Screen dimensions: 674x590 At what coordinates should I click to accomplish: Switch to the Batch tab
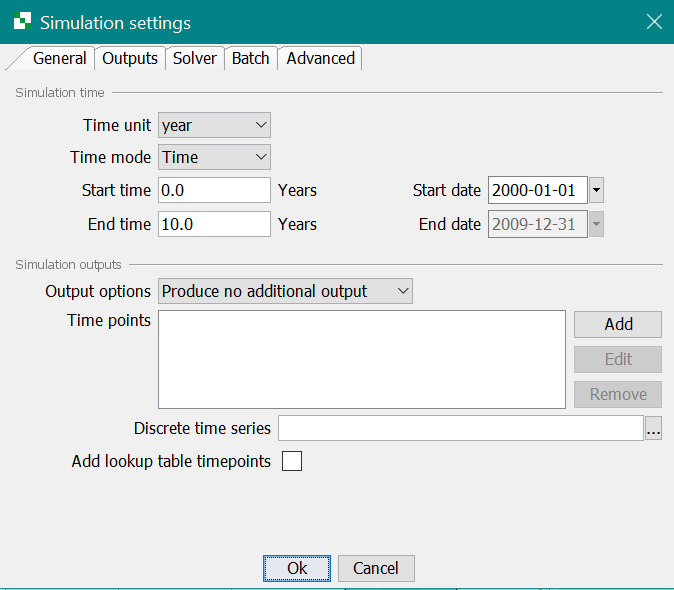251,58
